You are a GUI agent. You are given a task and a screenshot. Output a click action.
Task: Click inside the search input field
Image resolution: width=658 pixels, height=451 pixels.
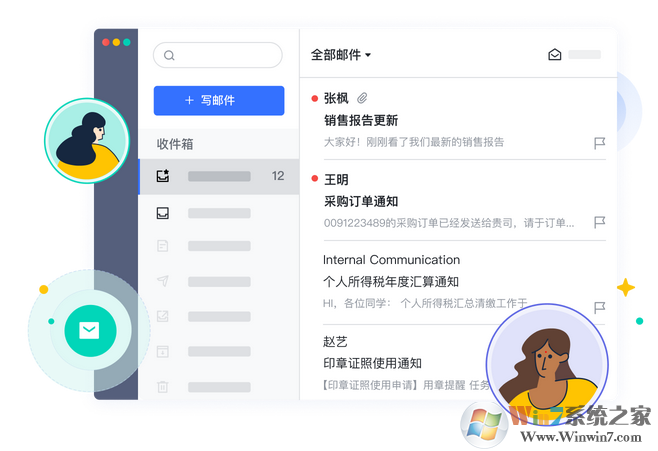click(x=218, y=55)
